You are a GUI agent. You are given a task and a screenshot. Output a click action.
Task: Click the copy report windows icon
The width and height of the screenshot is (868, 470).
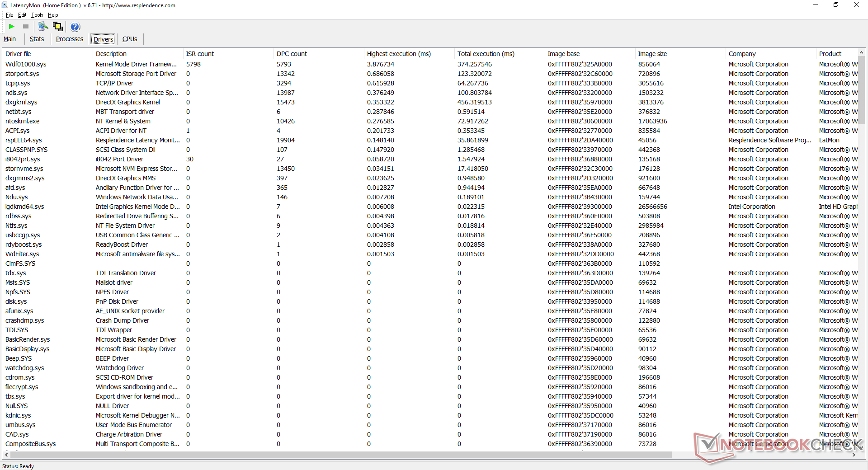[x=58, y=26]
